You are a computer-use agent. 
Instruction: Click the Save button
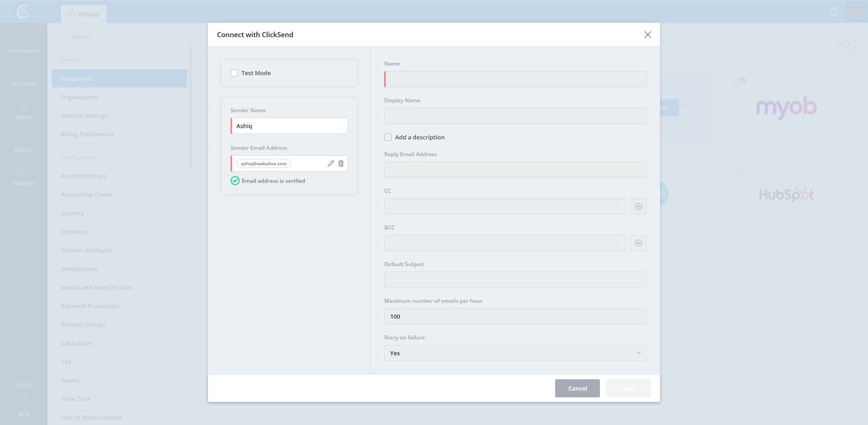(628, 388)
